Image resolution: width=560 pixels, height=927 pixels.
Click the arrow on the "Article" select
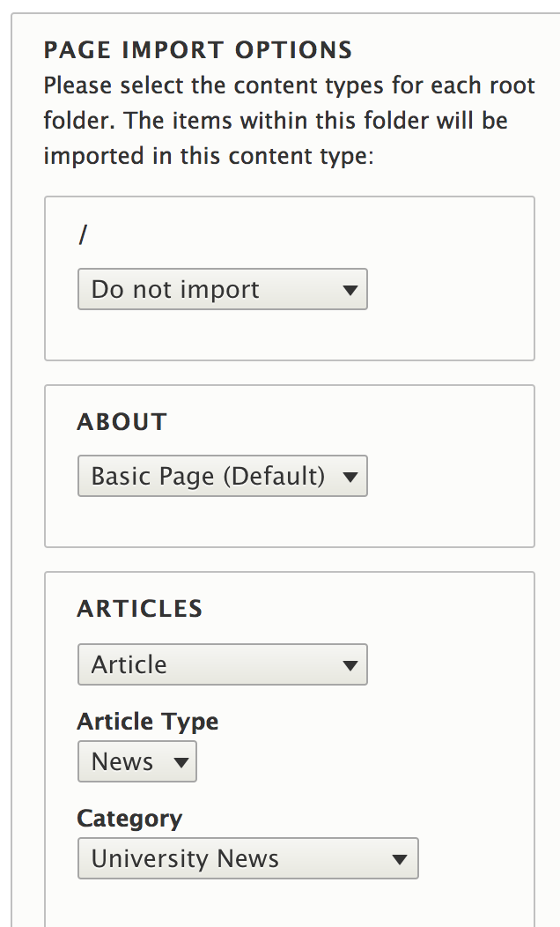[x=350, y=665]
